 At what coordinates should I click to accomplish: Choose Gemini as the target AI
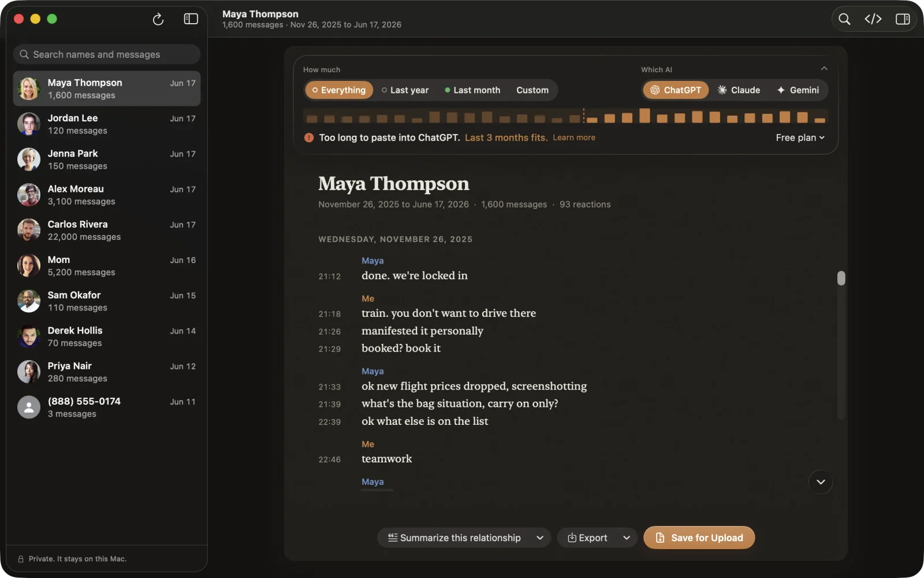coord(798,90)
